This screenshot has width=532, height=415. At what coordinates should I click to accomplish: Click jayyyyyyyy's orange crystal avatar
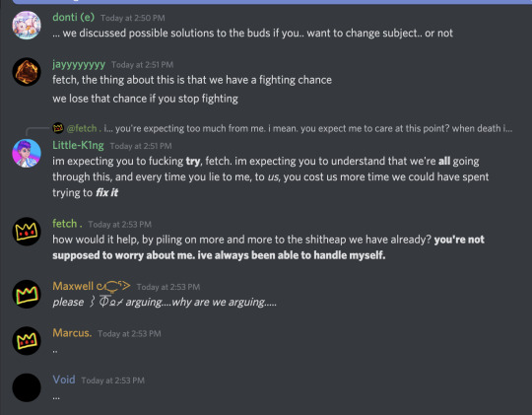[x=27, y=72]
